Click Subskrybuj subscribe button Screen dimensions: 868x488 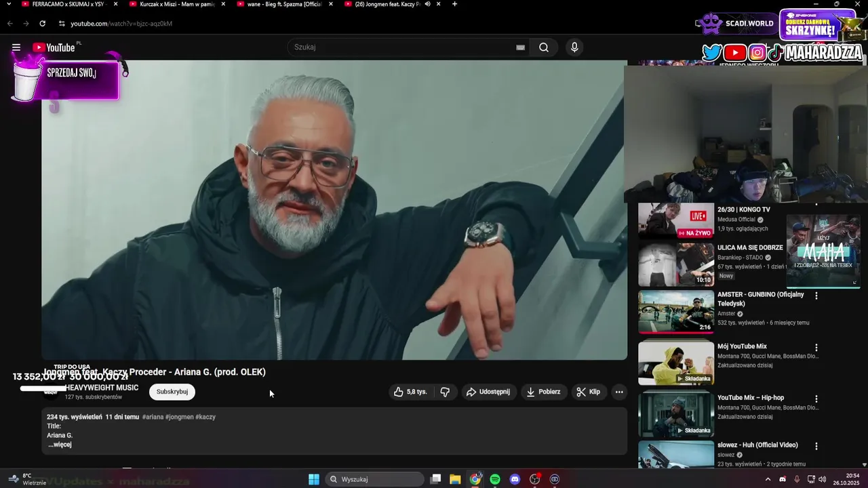click(172, 392)
